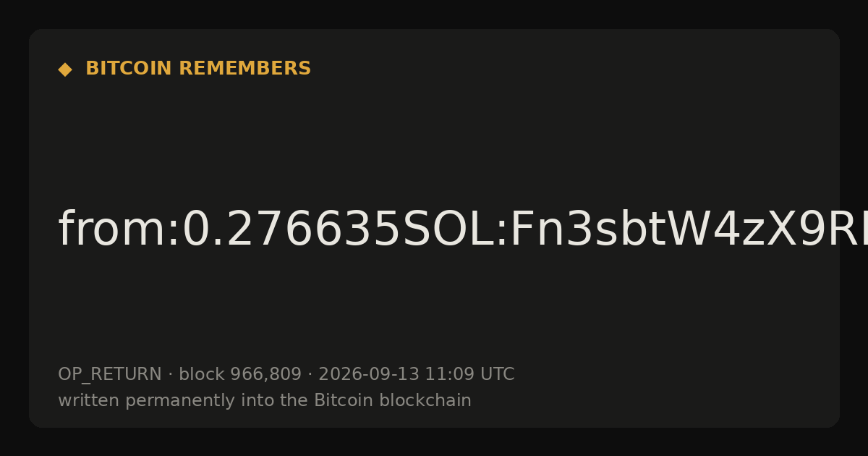Click the word BITCOIN in the orange header
This screenshot has width=868, height=456.
pyautogui.click(x=129, y=69)
